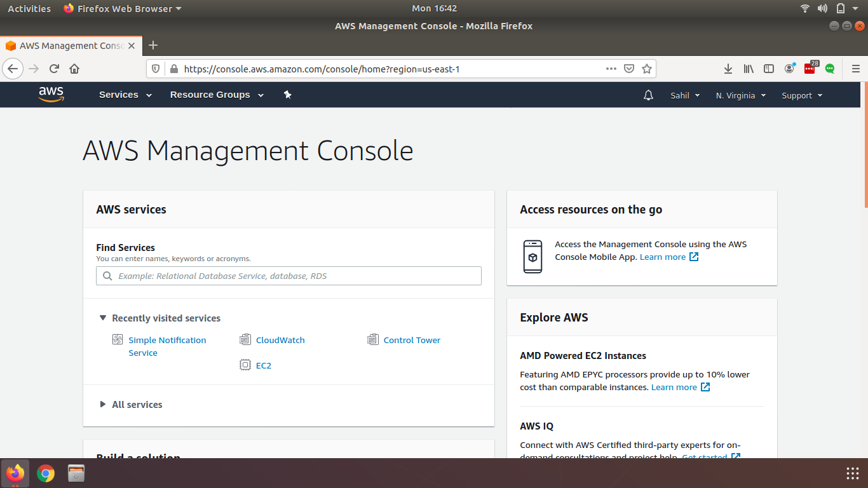The image size is (868, 488).
Task: Click Learn more for Console Mobile App
Action: click(x=669, y=257)
